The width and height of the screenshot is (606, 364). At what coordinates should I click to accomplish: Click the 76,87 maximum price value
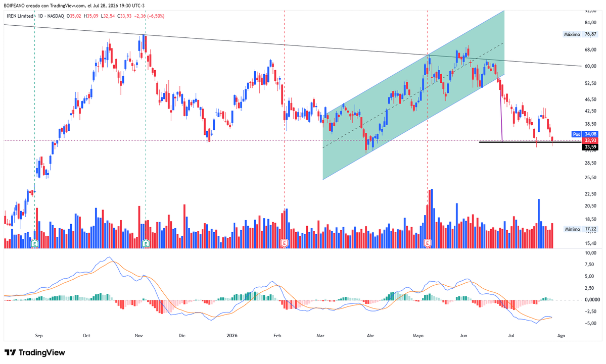click(590, 34)
